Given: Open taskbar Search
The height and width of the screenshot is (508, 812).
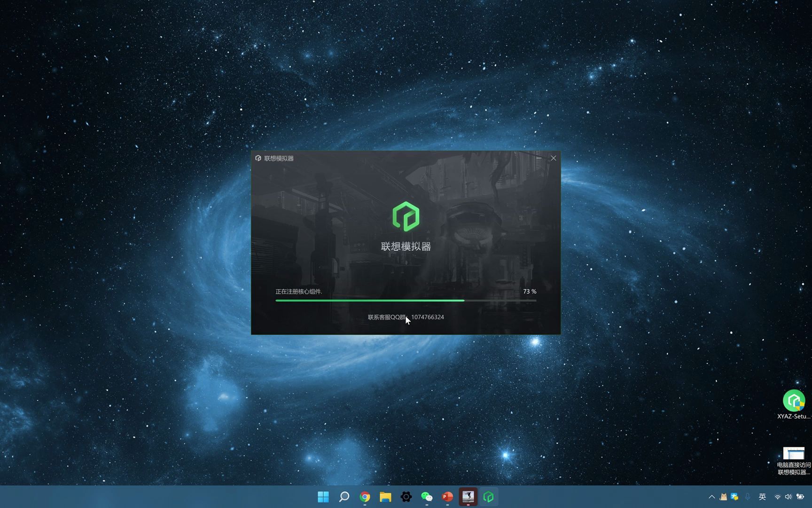Looking at the screenshot, I should [344, 497].
